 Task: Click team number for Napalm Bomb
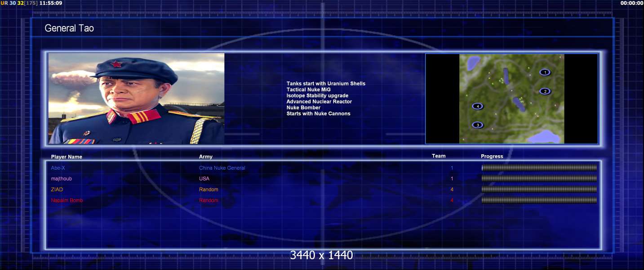coord(452,200)
